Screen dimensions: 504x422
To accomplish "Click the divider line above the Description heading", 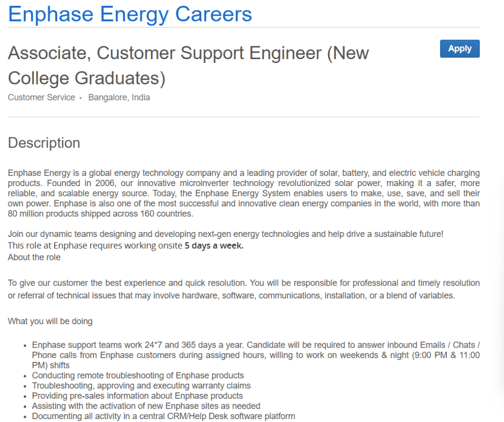I will (244, 117).
